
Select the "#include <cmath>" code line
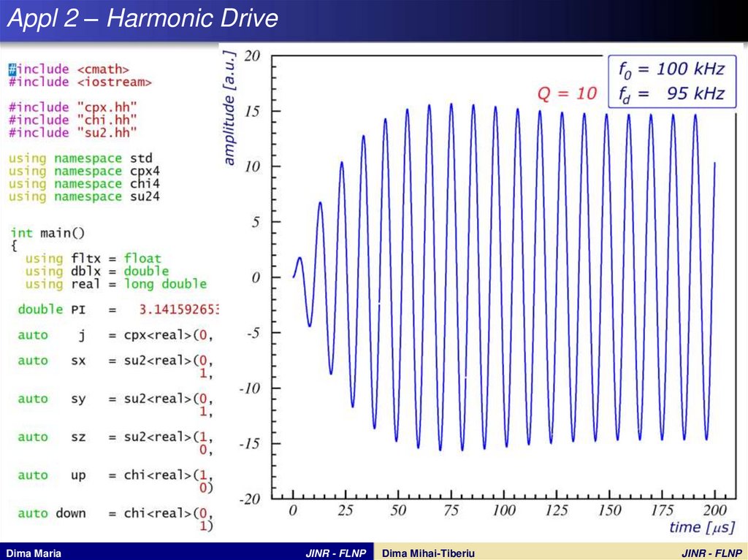[69, 69]
